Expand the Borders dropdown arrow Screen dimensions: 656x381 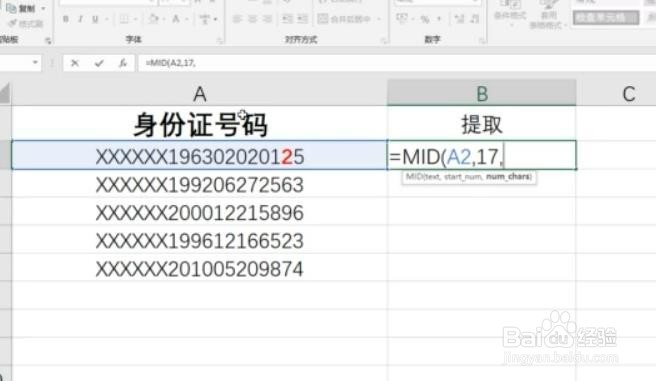point(135,19)
